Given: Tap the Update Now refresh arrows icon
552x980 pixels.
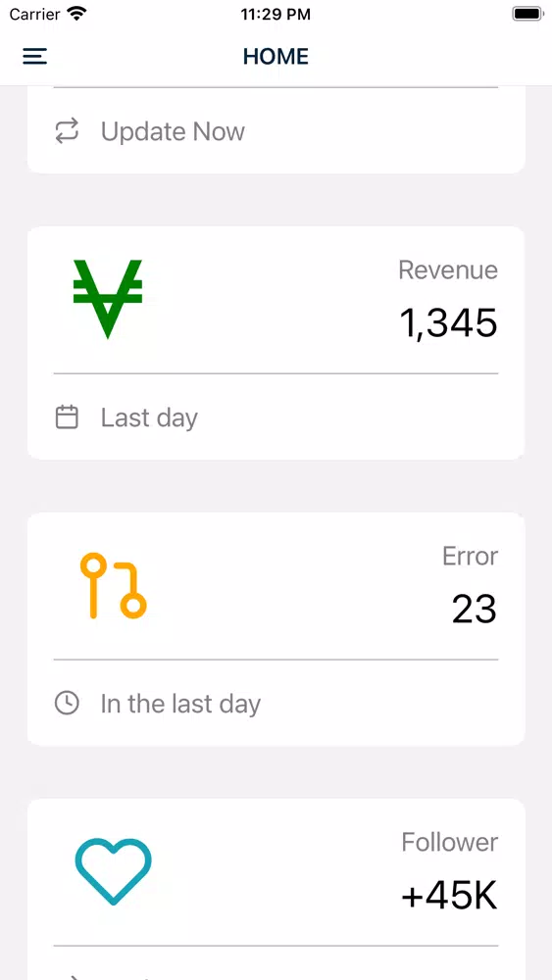Looking at the screenshot, I should point(67,130).
